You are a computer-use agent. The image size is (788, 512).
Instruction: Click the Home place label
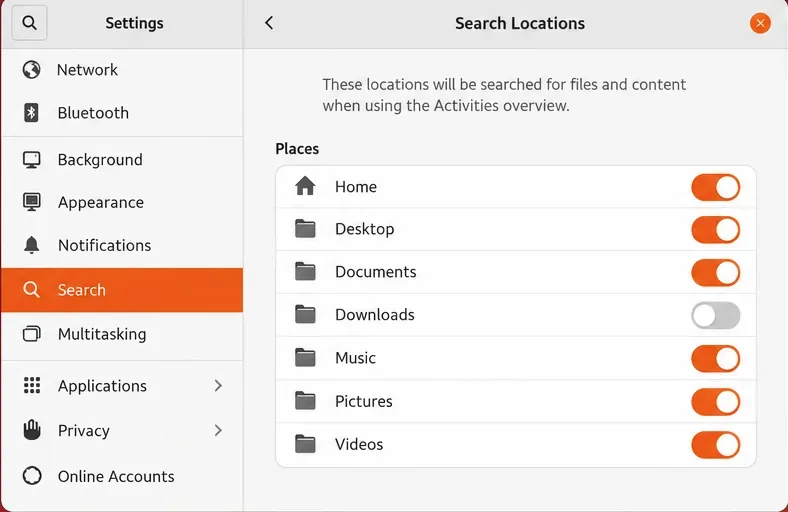pyautogui.click(x=356, y=186)
